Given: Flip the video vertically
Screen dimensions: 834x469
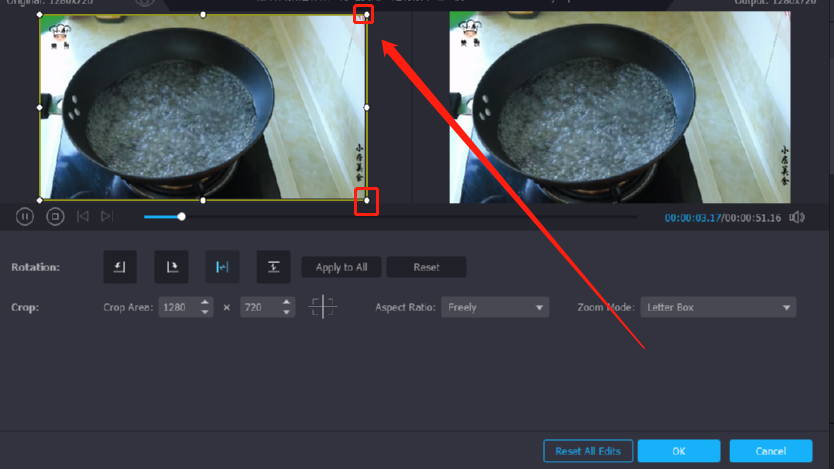Looking at the screenshot, I should coord(273,267).
